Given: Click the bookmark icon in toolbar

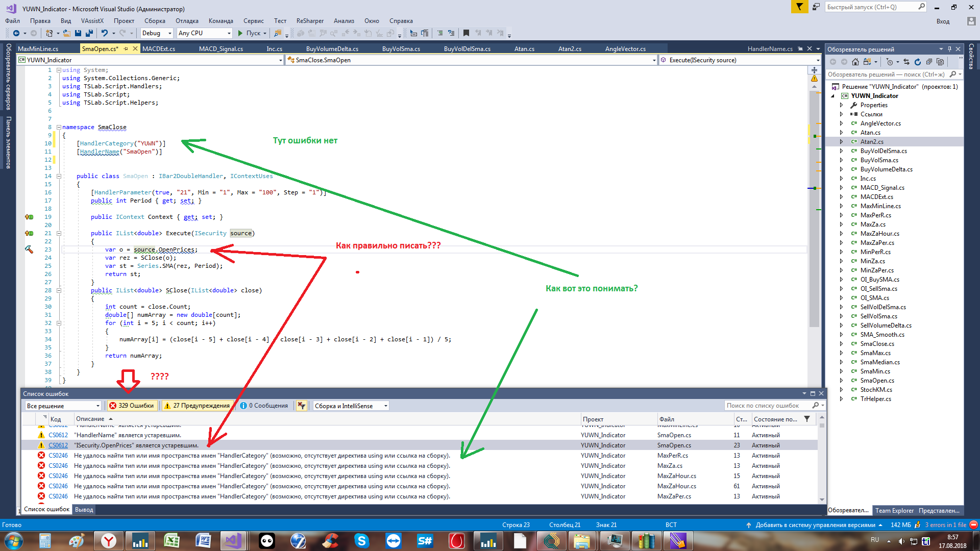Looking at the screenshot, I should (466, 33).
